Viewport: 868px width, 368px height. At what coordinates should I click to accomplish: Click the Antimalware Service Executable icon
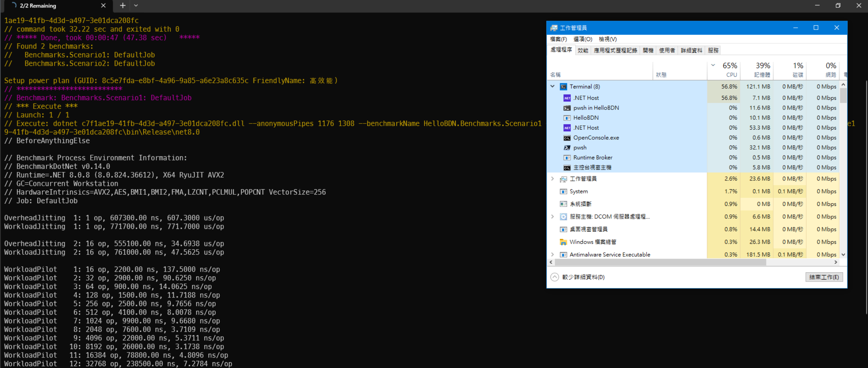tap(563, 255)
